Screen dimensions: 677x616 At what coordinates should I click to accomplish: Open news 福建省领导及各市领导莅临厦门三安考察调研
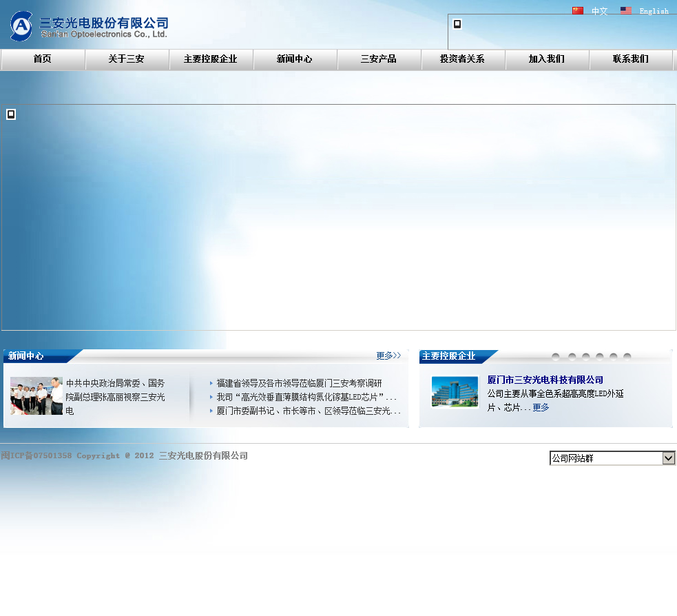tap(299, 383)
